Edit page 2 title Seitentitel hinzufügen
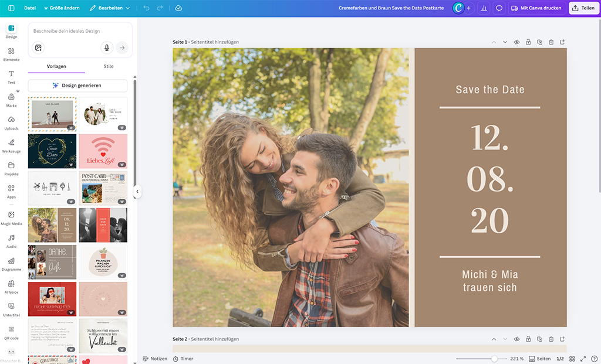The image size is (601, 364). [x=215, y=339]
